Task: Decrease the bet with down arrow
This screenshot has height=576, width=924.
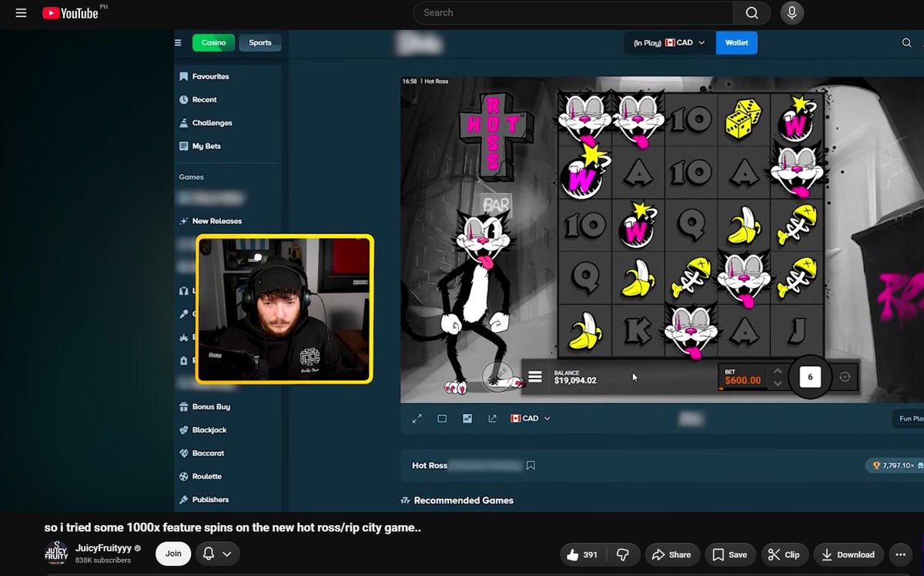Action: pyautogui.click(x=778, y=383)
